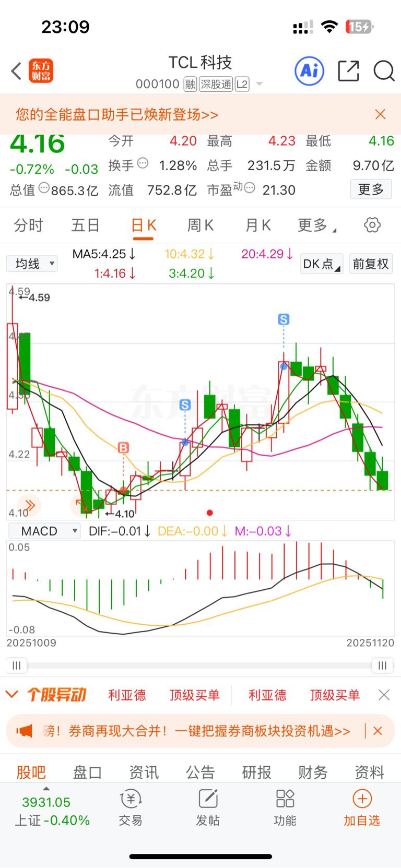401x868 pixels.
Task: Expand the 上证 index bar arrow
Action: 46,789
